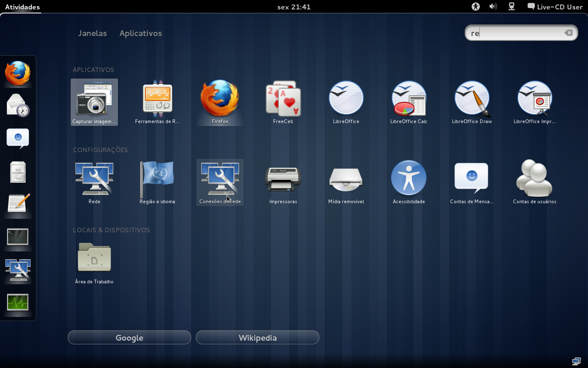Screen dimensions: 588x368
Task: Open Capturar imagem screenshot app
Action: pyautogui.click(x=94, y=102)
